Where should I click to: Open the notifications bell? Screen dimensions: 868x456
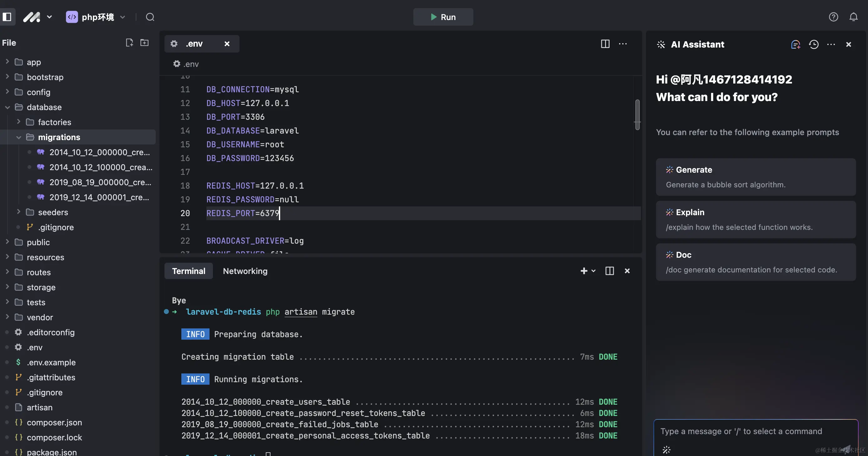tap(854, 17)
